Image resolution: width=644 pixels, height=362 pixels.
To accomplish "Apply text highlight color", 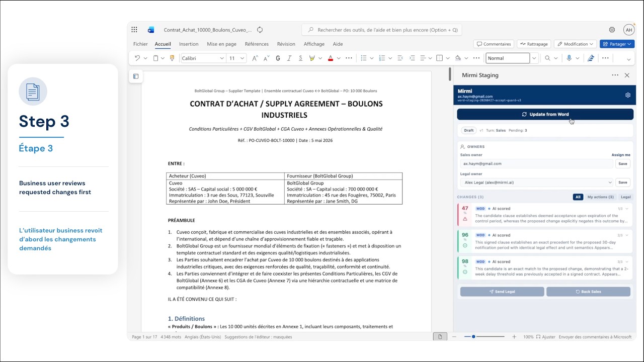I will pos(312,58).
